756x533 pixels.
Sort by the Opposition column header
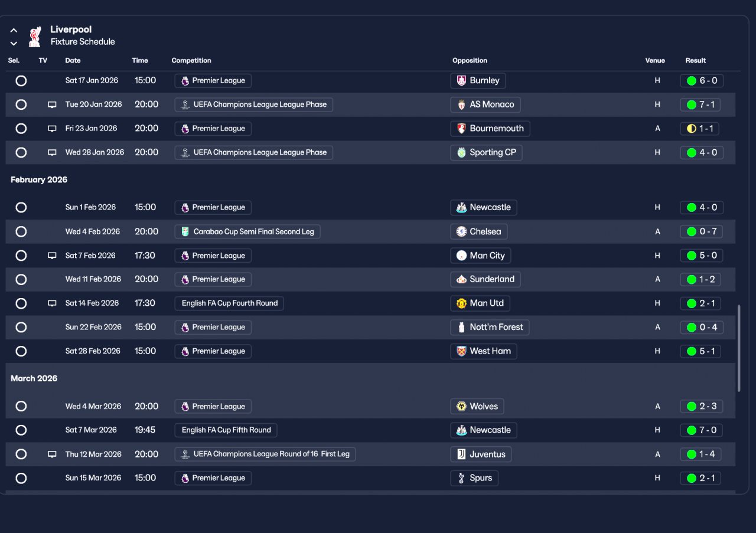(470, 61)
